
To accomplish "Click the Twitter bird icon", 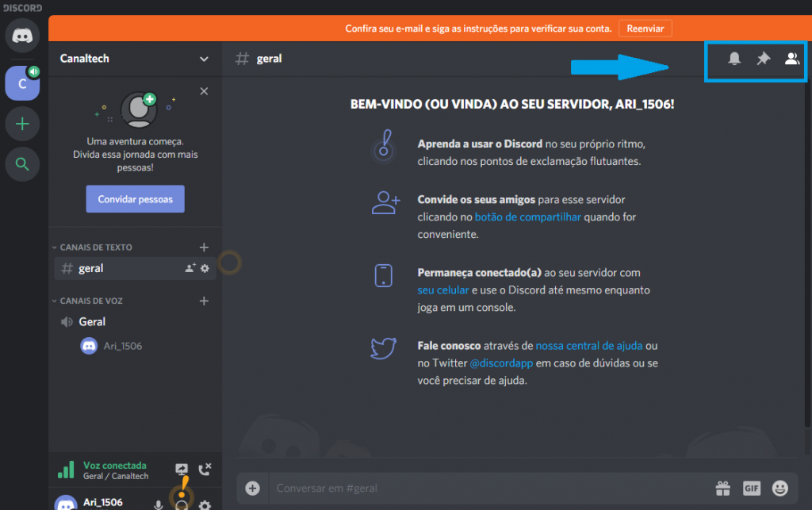I will [383, 347].
